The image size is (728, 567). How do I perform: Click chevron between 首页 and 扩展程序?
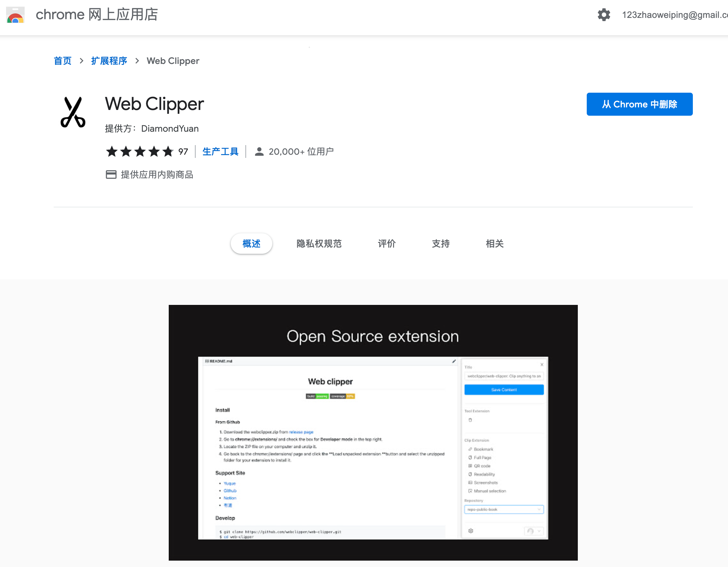(81, 61)
